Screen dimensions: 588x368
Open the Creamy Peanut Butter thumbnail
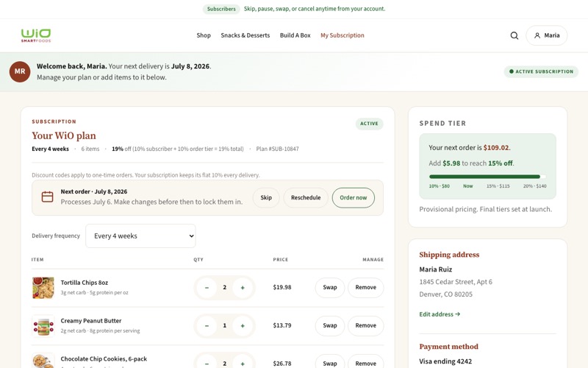43,325
